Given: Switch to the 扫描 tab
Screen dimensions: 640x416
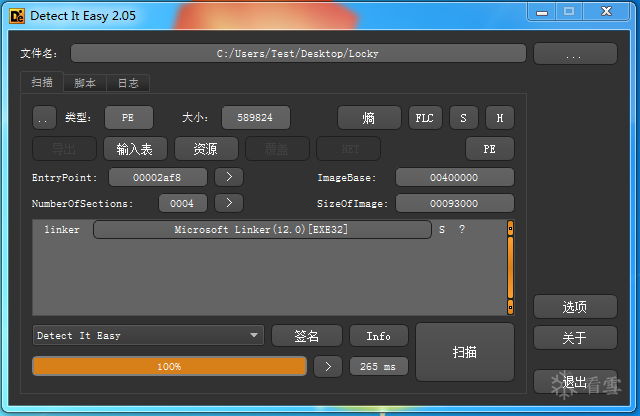Looking at the screenshot, I should 42,82.
